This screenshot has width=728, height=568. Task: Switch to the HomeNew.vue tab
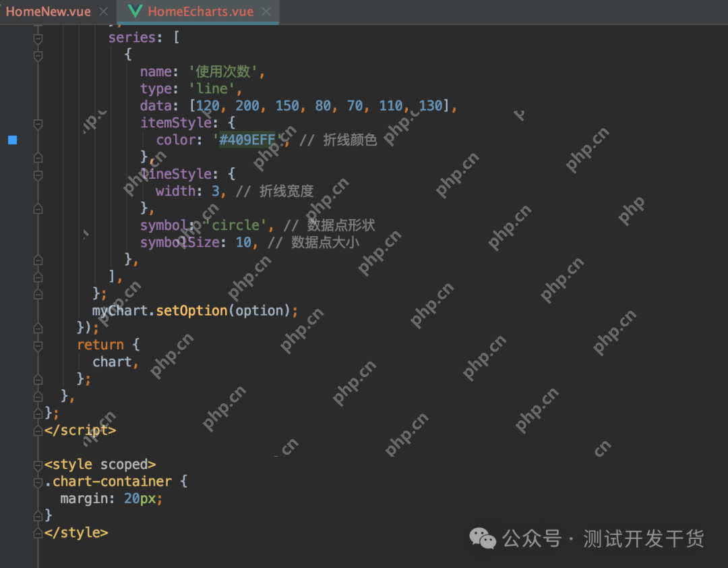pyautogui.click(x=48, y=12)
